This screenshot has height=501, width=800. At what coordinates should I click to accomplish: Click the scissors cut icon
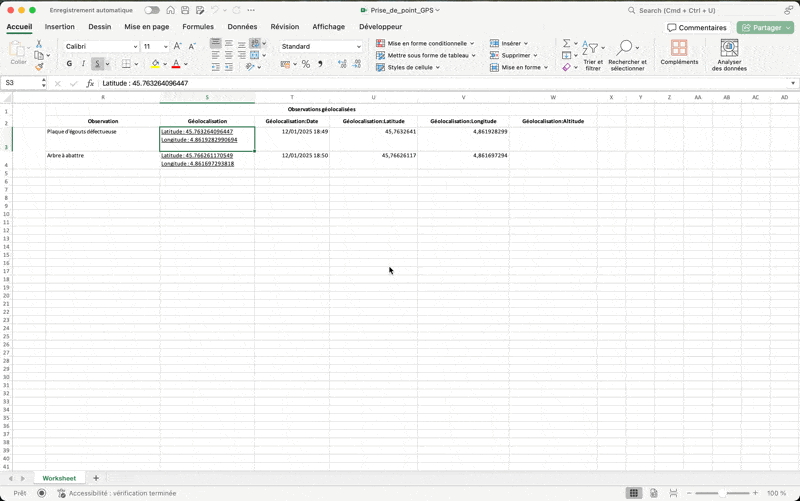pos(39,44)
